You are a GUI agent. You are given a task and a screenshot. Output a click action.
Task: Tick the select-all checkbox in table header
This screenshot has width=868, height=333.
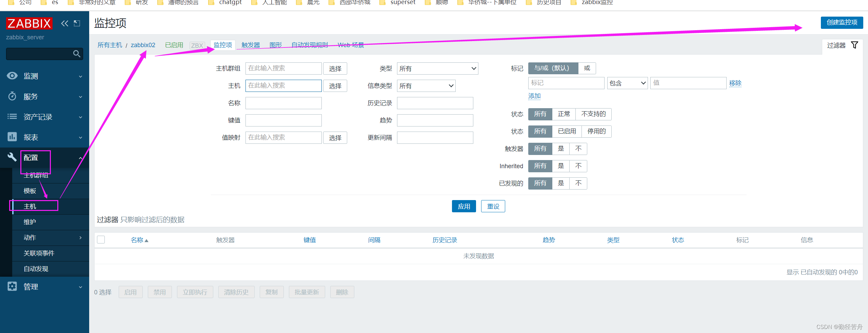pyautogui.click(x=101, y=240)
